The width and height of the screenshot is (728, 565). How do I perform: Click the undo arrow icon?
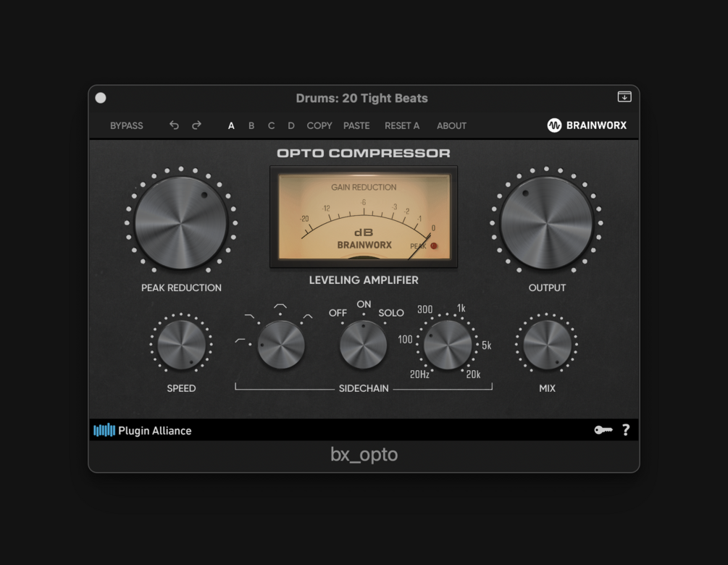coord(174,125)
